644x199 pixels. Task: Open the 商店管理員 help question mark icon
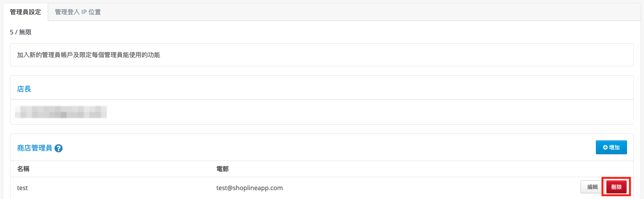[x=59, y=148]
